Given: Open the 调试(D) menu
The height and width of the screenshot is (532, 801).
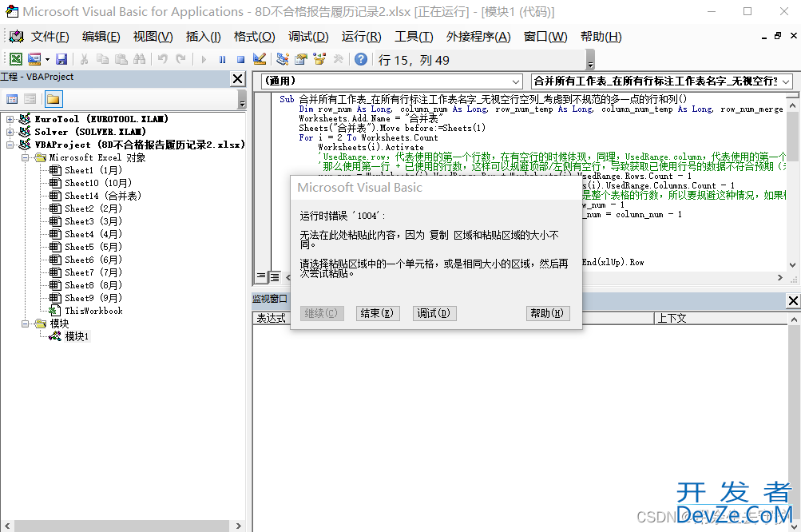Looking at the screenshot, I should [x=308, y=37].
